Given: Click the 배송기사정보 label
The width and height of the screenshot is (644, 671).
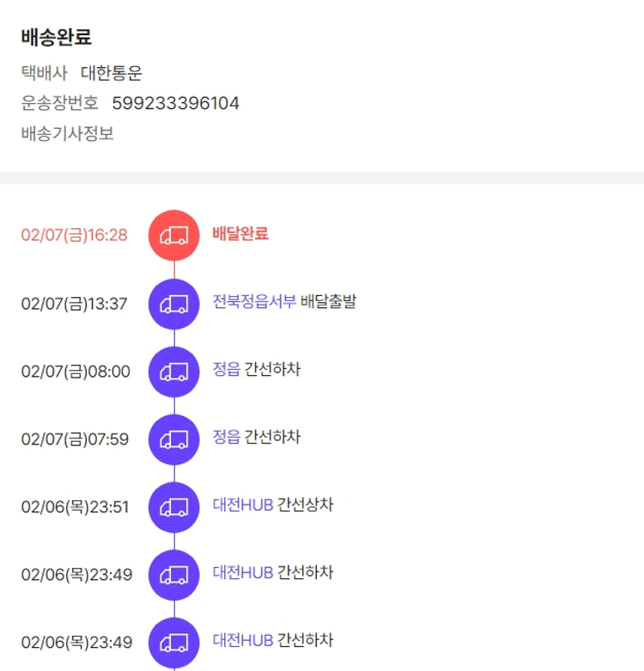Looking at the screenshot, I should click(67, 134).
